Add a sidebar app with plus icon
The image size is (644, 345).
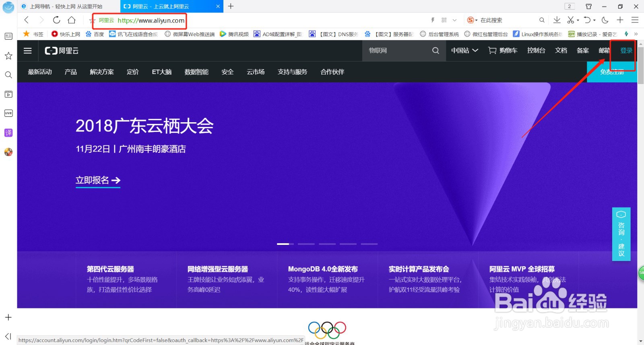click(x=8, y=317)
